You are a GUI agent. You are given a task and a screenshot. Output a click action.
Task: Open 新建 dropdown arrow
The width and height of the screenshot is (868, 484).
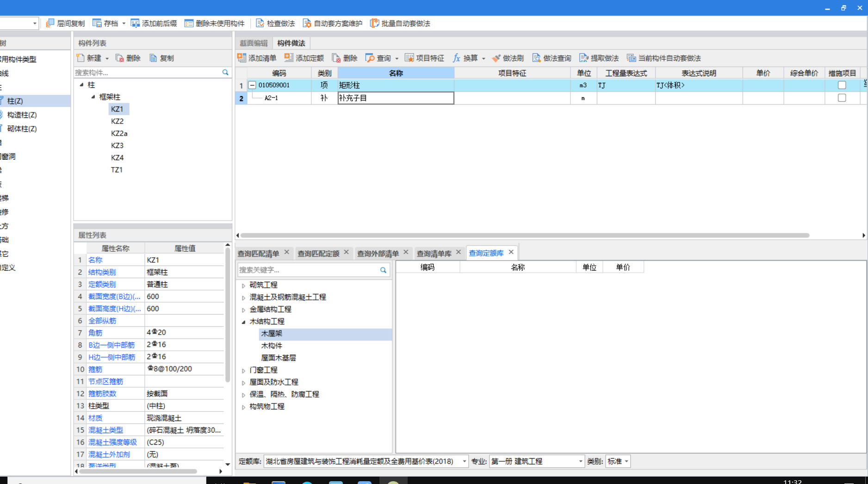(x=107, y=58)
